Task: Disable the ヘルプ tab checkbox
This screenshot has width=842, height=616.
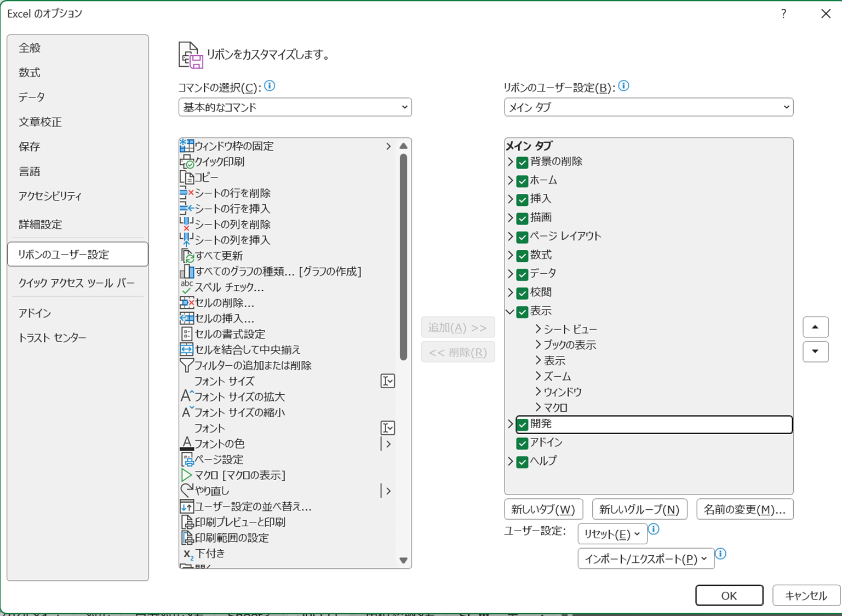Action: point(522,462)
